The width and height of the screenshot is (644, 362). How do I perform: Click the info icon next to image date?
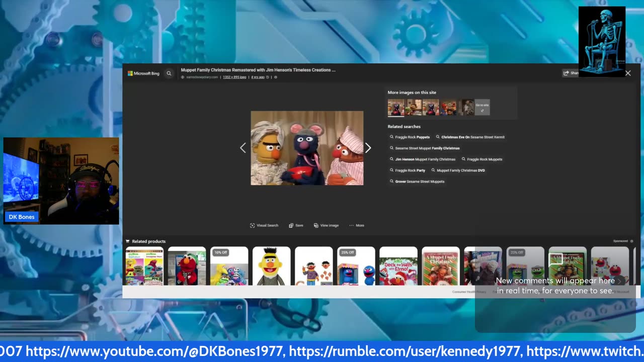coord(275,77)
